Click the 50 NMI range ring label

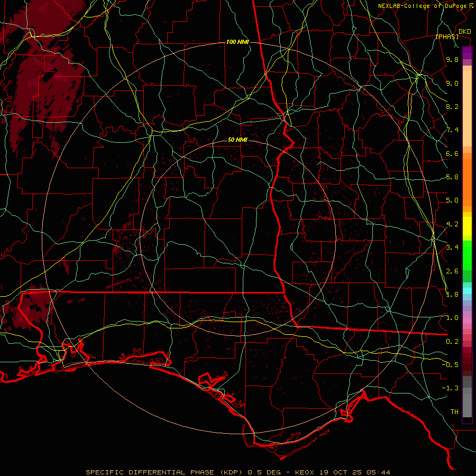(237, 140)
